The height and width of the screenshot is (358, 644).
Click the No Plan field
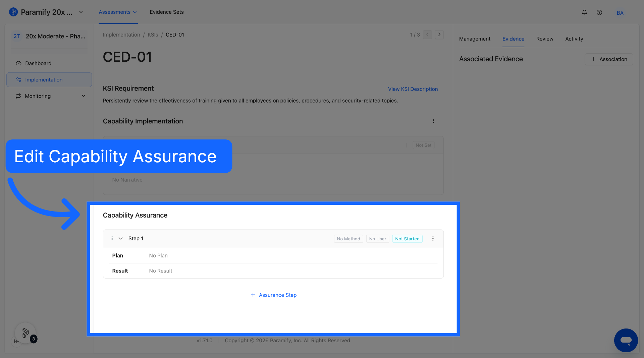click(158, 255)
